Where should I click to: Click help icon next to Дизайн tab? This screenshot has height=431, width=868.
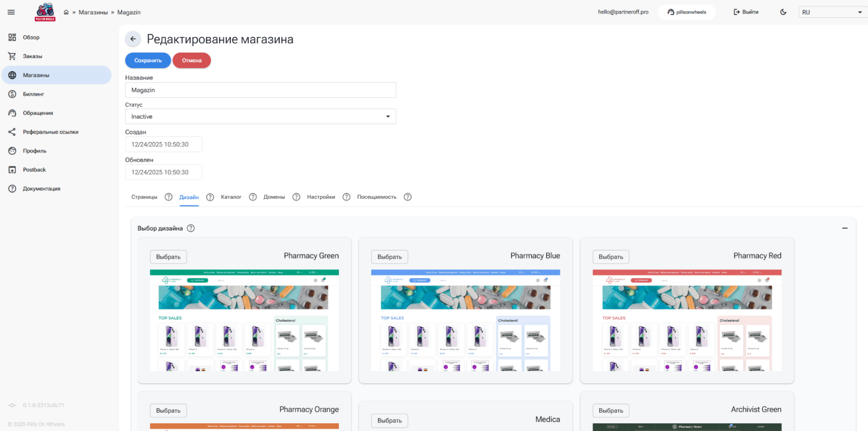210,197
